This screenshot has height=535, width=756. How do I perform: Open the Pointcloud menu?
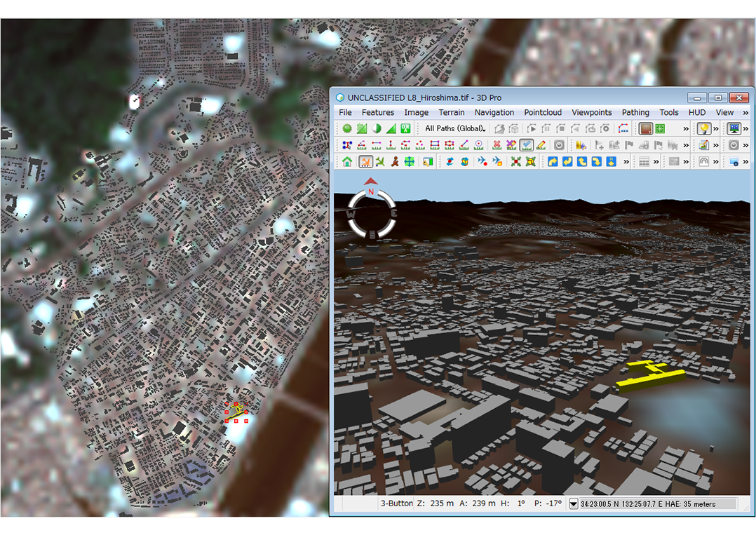pyautogui.click(x=543, y=112)
